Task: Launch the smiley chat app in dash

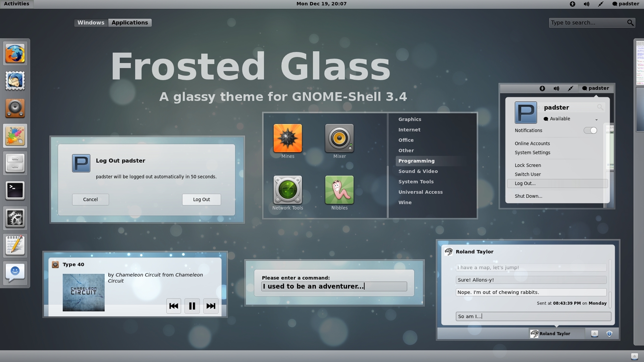Action: [15, 273]
